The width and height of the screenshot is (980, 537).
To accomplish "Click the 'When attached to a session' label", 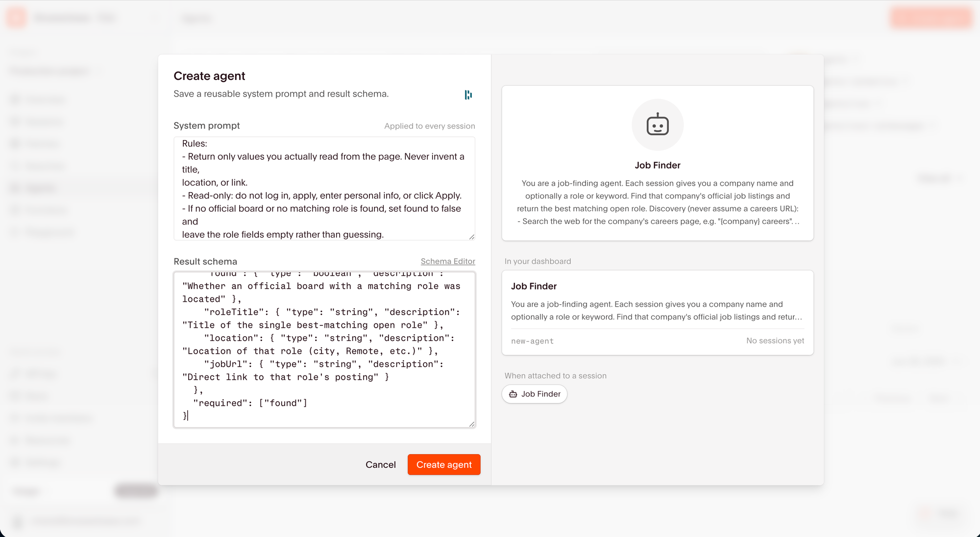I will click(x=556, y=376).
